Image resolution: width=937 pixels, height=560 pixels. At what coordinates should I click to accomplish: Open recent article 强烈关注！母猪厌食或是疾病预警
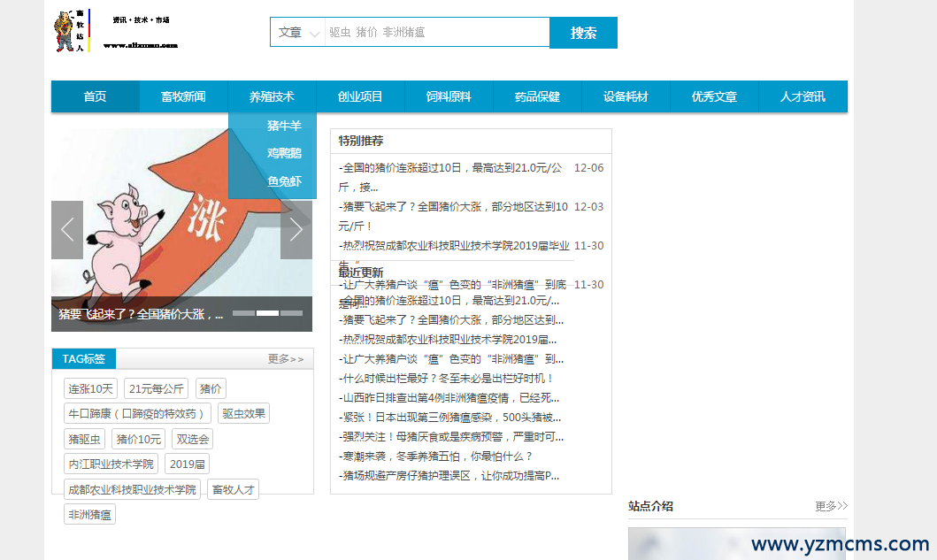pos(451,437)
